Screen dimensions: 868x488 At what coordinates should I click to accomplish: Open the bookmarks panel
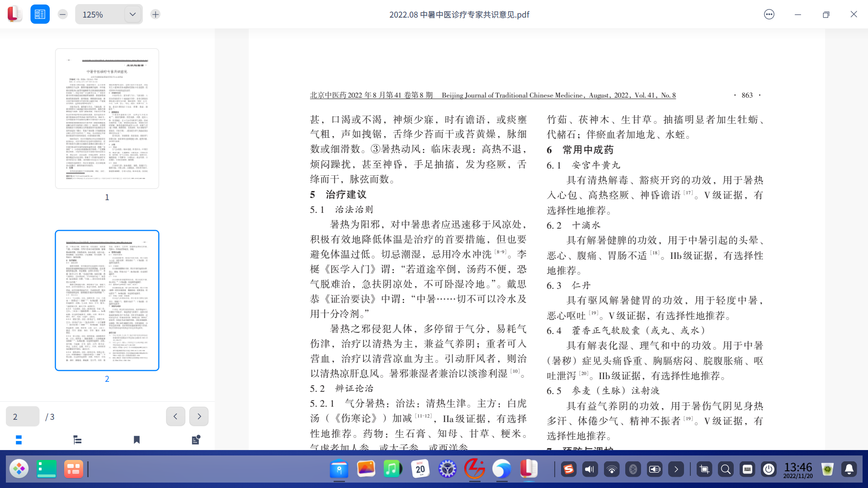pos(136,440)
